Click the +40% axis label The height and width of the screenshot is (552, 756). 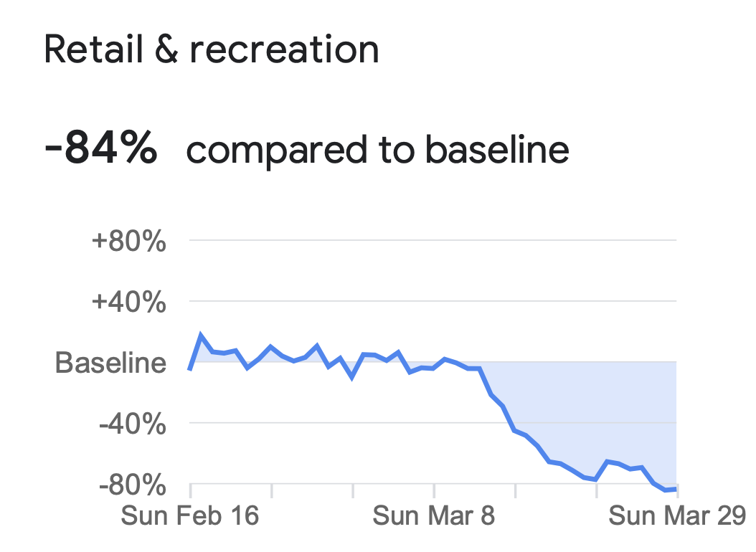pos(128,302)
